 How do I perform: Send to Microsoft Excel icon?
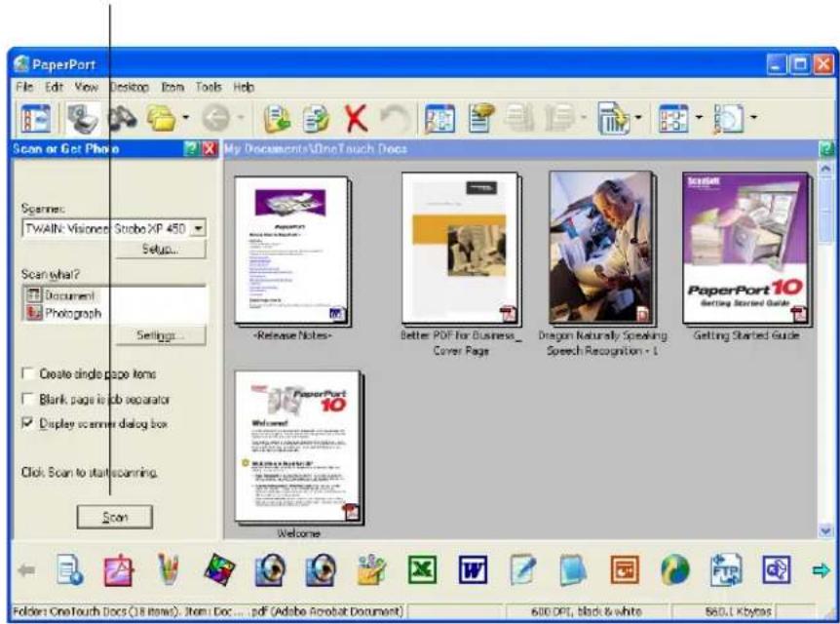[x=422, y=569]
